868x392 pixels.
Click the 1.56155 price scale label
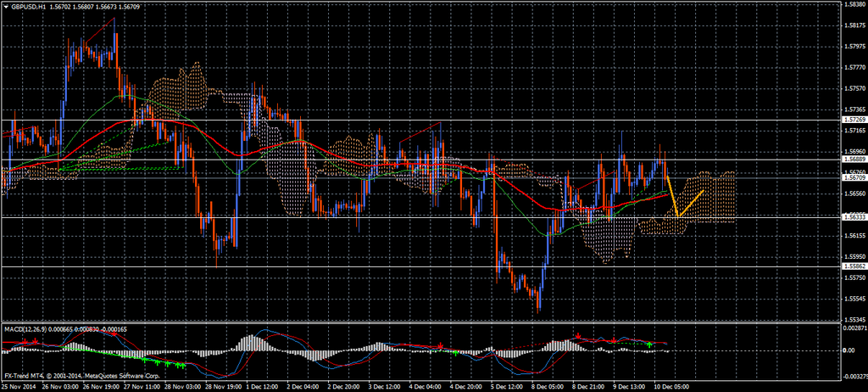(854, 236)
